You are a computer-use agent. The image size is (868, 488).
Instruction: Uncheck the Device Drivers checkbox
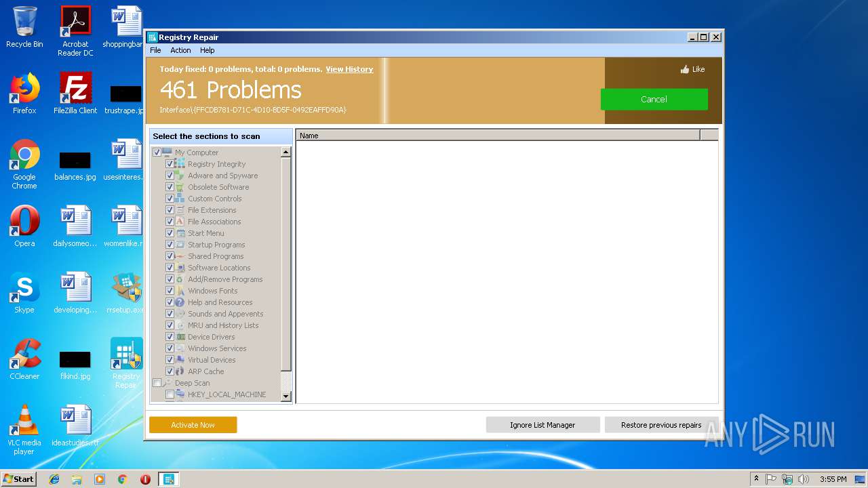(170, 337)
